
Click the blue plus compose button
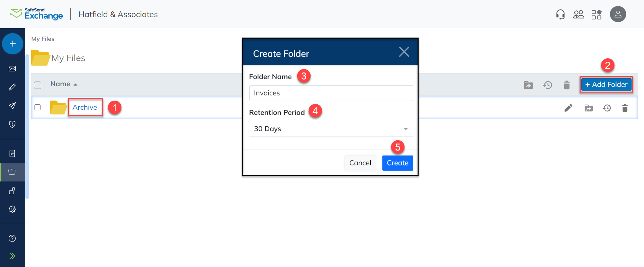pyautogui.click(x=12, y=44)
